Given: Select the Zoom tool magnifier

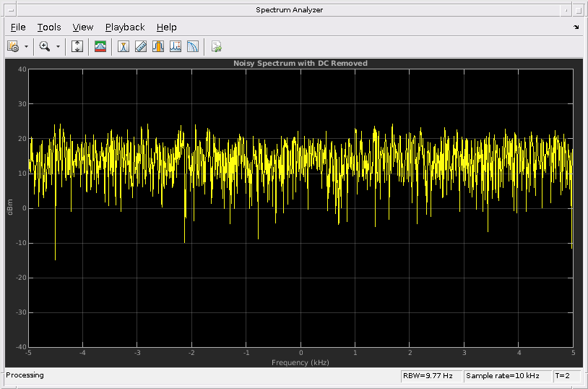Looking at the screenshot, I should click(44, 46).
